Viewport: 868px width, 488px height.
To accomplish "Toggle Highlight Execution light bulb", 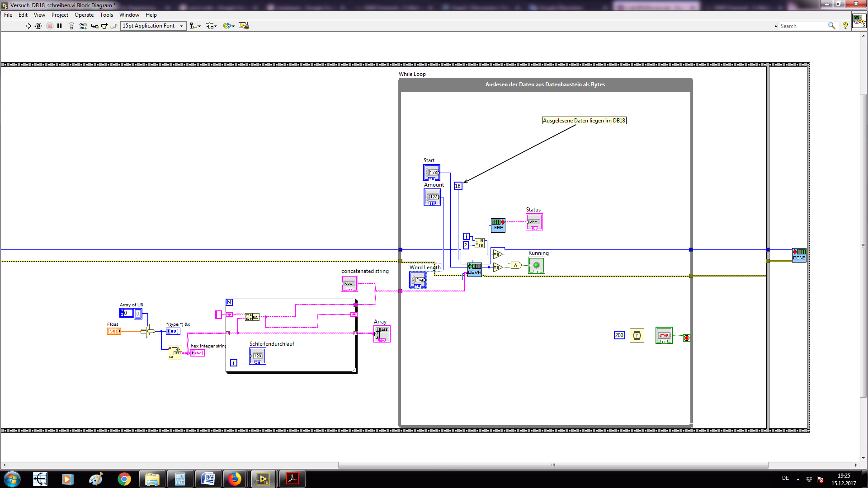I will click(x=71, y=26).
